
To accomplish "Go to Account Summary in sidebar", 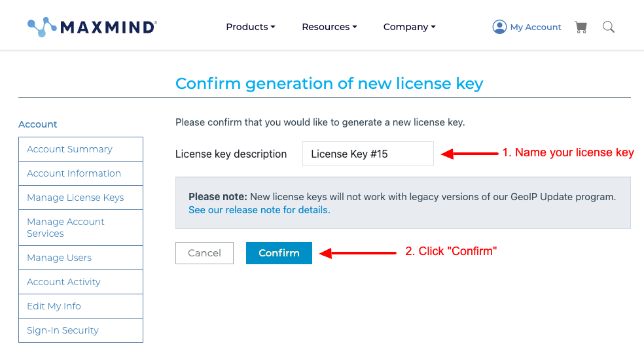I will tap(81, 149).
